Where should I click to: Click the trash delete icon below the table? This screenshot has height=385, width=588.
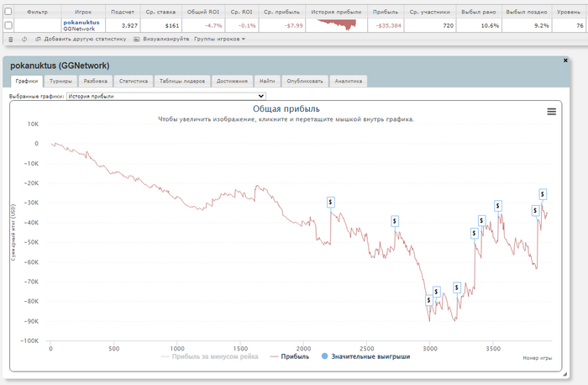pyautogui.click(x=10, y=39)
